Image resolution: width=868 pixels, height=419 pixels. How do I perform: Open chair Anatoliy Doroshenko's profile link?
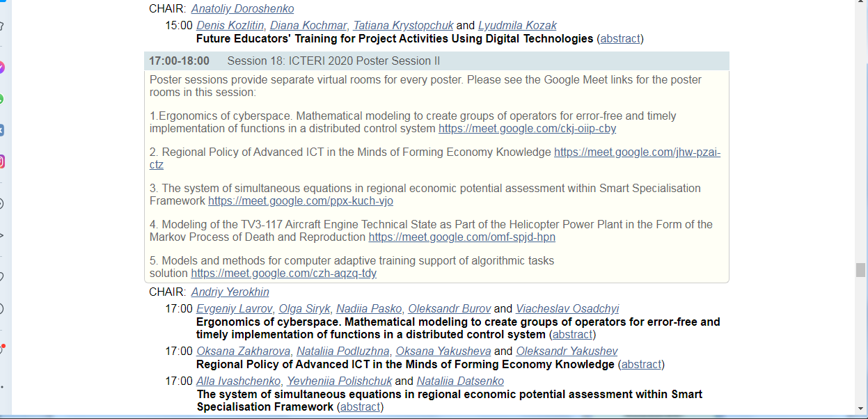pyautogui.click(x=242, y=9)
